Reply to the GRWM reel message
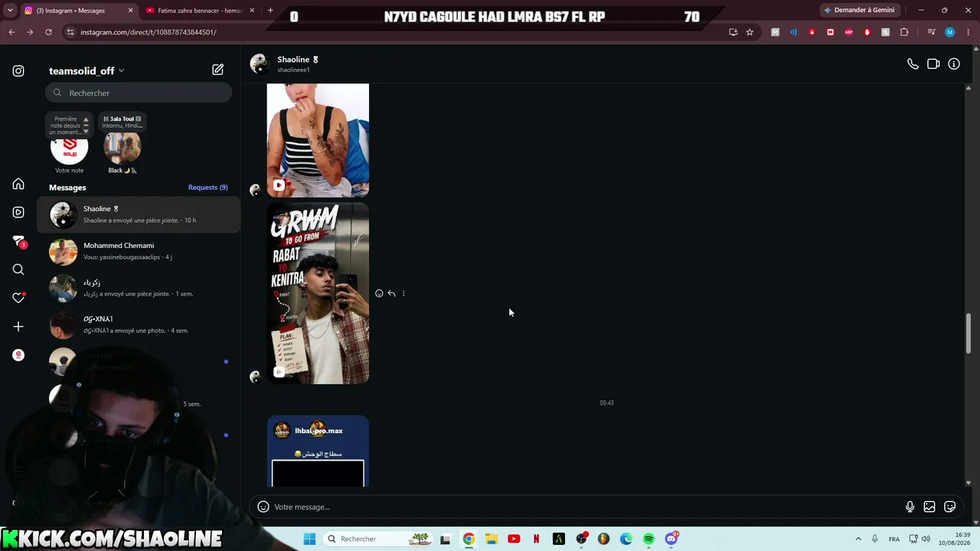Image resolution: width=980 pixels, height=551 pixels. click(391, 293)
